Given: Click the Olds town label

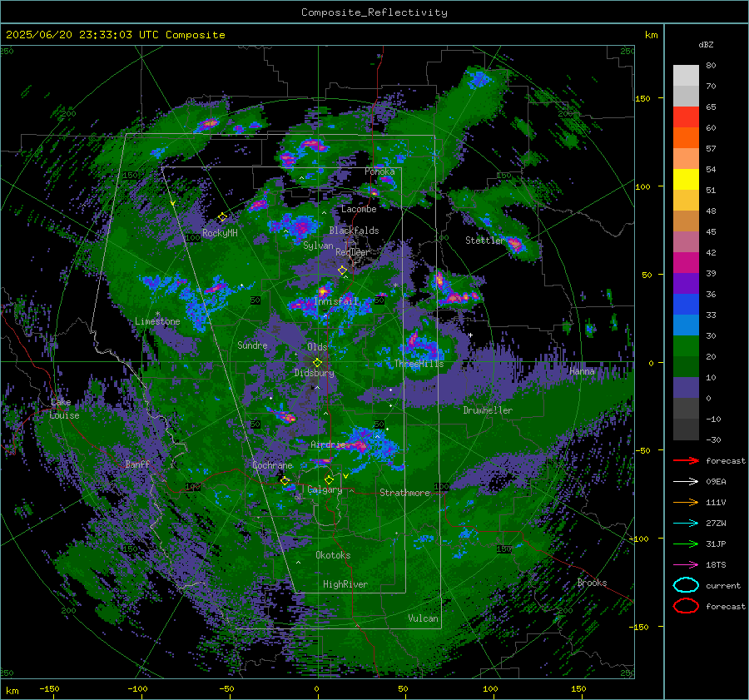Looking at the screenshot, I should tap(317, 347).
